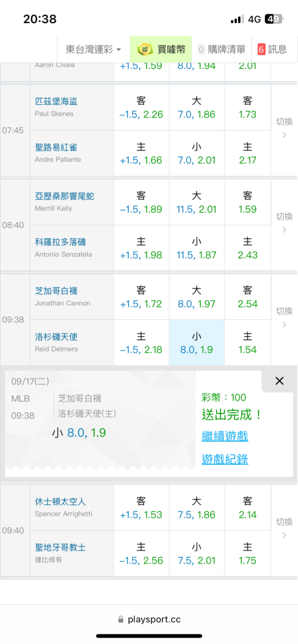The height and width of the screenshot is (644, 298).
Task: Select 大 11.5, 2.01 for 響尾蛇 game
Action: (197, 202)
